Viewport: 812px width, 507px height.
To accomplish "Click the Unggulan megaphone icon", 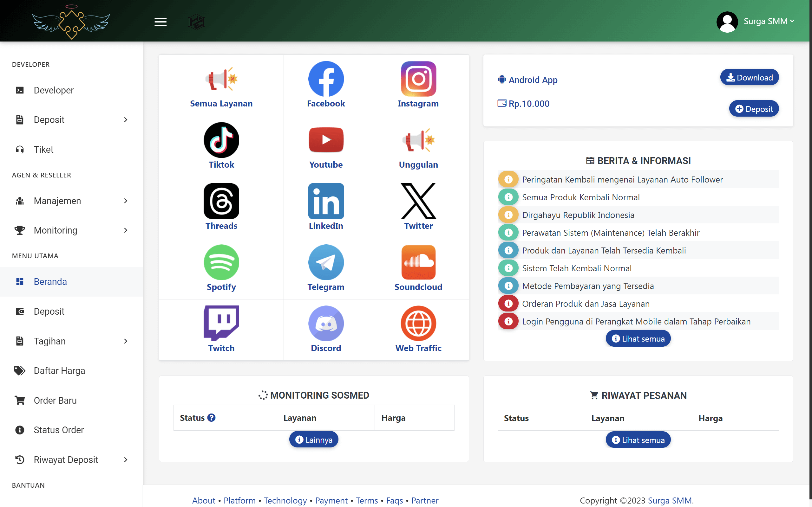I will tap(418, 140).
